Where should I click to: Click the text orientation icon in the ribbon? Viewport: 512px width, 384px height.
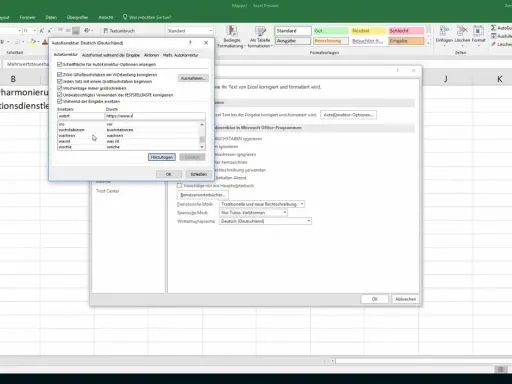pyautogui.click(x=87, y=31)
